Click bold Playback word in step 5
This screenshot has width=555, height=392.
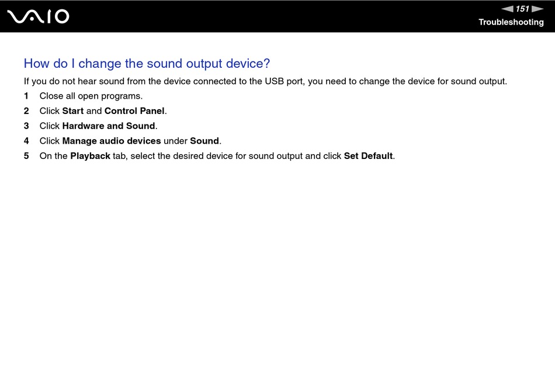[90, 156]
